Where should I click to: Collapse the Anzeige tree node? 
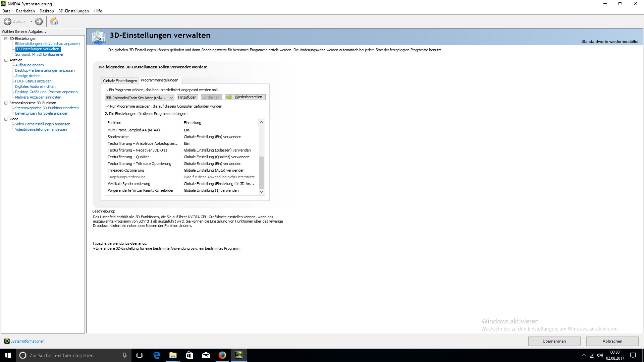(6, 60)
